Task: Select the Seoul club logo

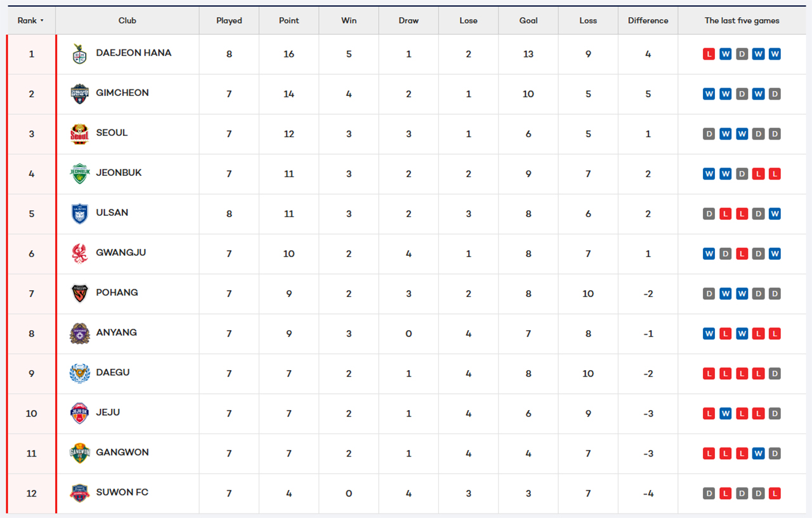Action: point(79,134)
